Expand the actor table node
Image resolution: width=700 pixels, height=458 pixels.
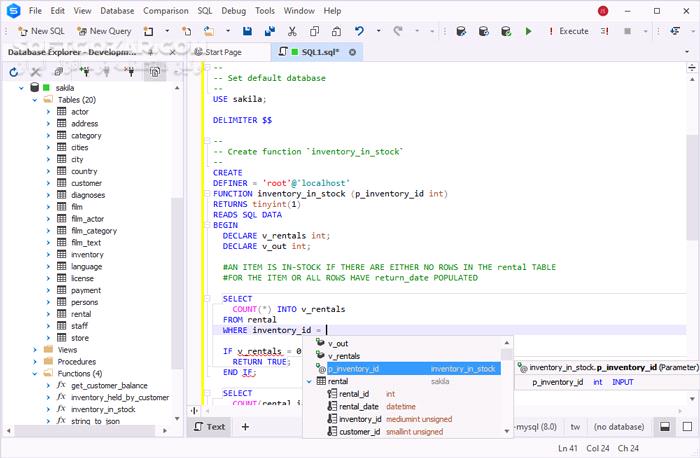(x=48, y=112)
